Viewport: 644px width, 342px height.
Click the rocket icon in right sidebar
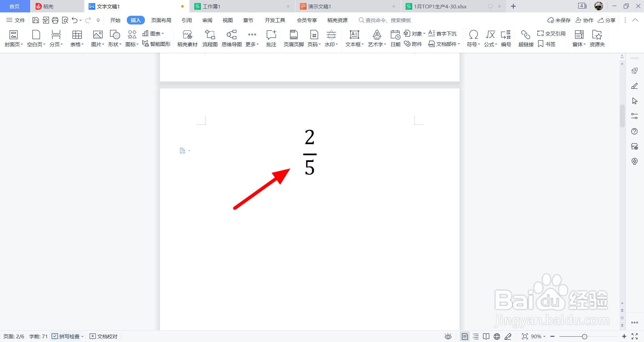[635, 71]
